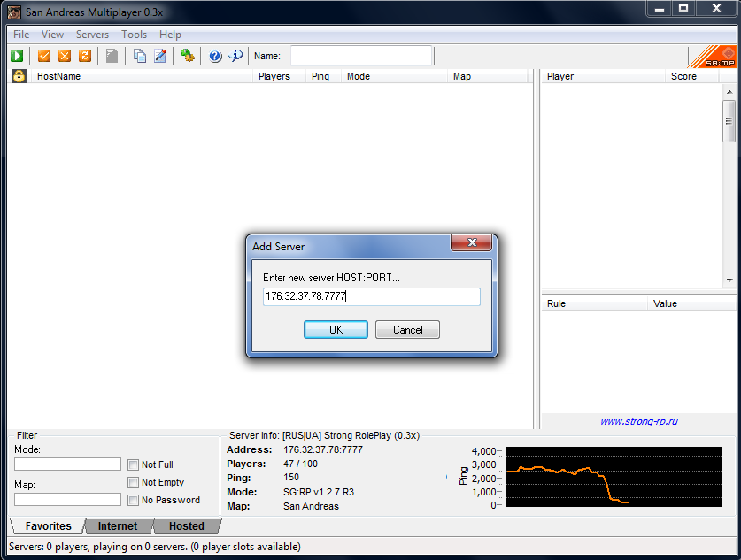Click the Server Properties edit icon
741x560 pixels.
pyautogui.click(x=160, y=56)
